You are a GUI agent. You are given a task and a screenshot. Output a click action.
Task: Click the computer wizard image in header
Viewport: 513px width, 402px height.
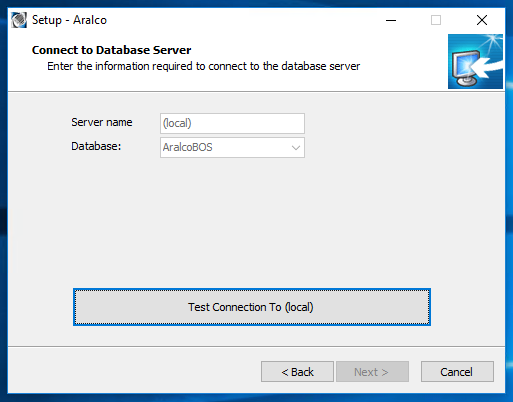coord(475,62)
